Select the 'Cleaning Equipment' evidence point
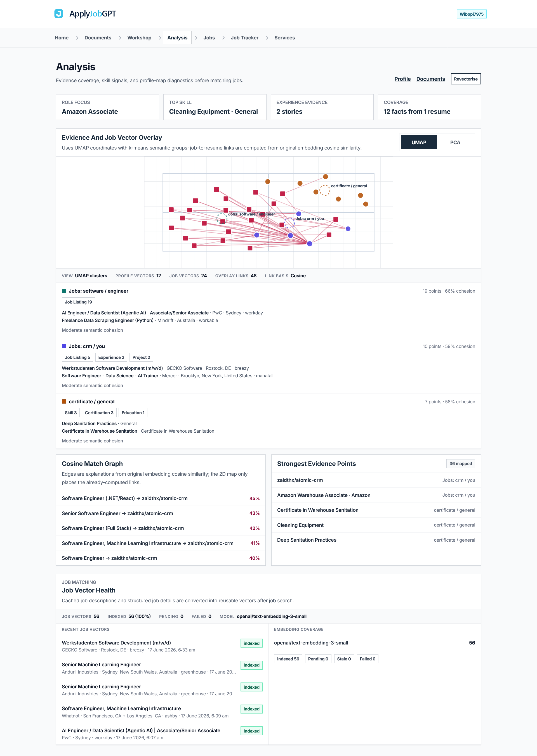The height and width of the screenshot is (756, 537). [376, 525]
